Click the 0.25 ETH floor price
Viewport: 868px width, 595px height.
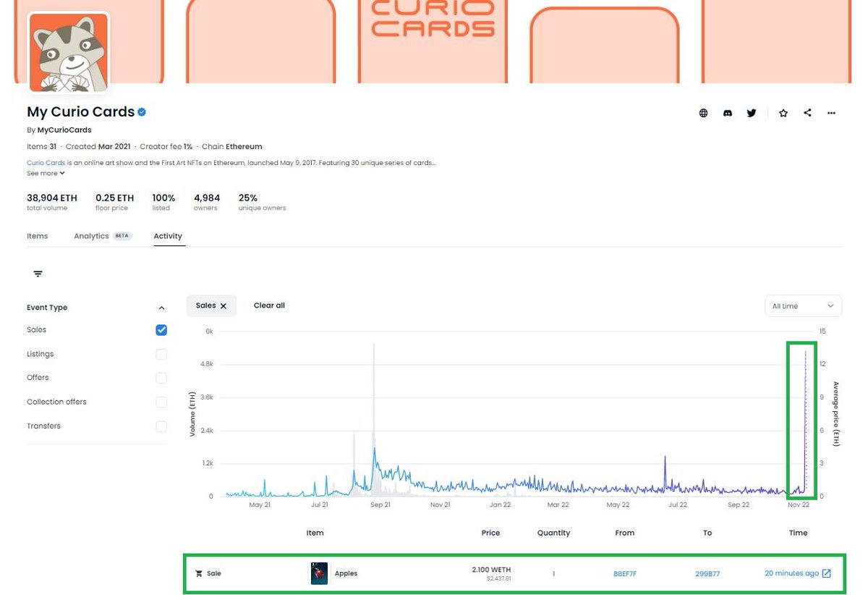point(114,198)
